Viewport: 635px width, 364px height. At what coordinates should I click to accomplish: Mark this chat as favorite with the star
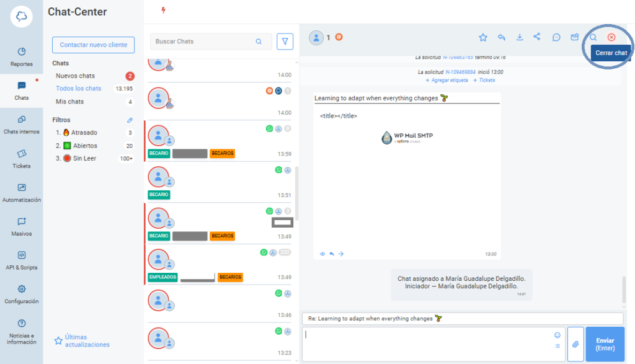(483, 37)
